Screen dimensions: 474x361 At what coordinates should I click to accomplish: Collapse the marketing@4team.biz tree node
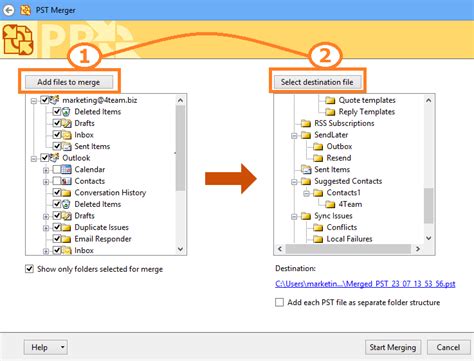pyautogui.click(x=34, y=101)
